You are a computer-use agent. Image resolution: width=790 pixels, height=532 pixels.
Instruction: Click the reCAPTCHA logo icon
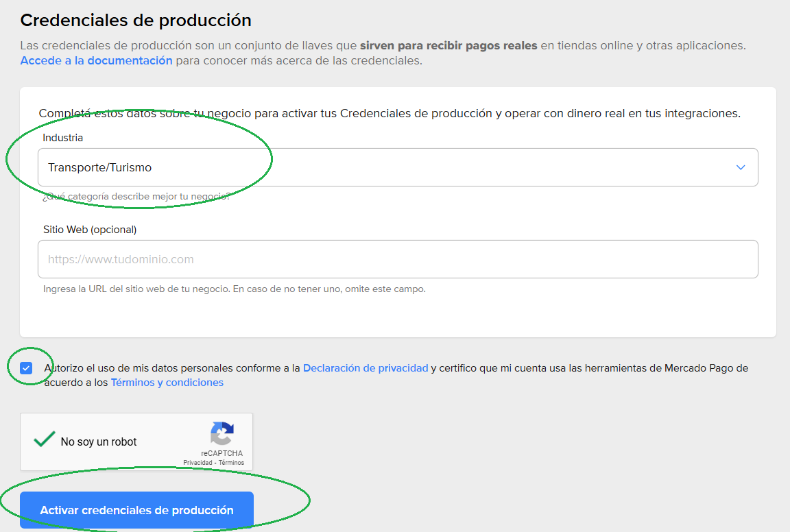pos(222,433)
